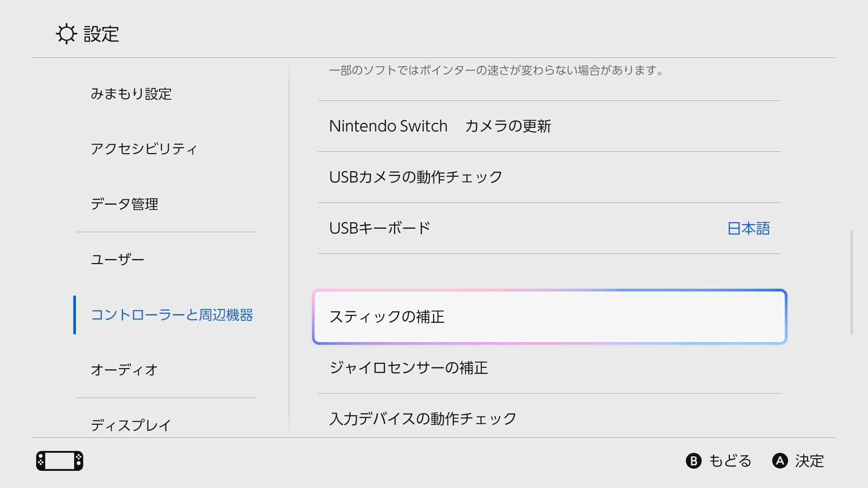Select アクセシビリティ in the sidebar
The image size is (868, 488).
pos(144,149)
